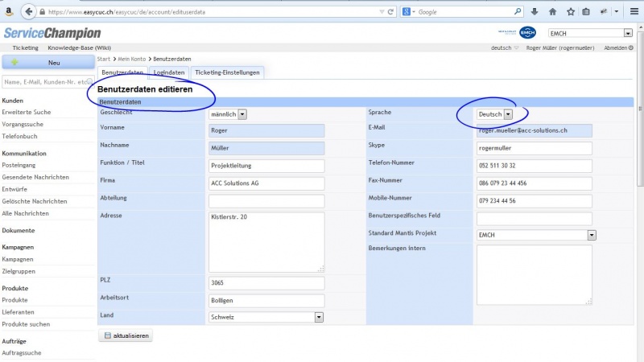Click the EMCH round logo
The image size is (644, 362).
[x=527, y=32]
